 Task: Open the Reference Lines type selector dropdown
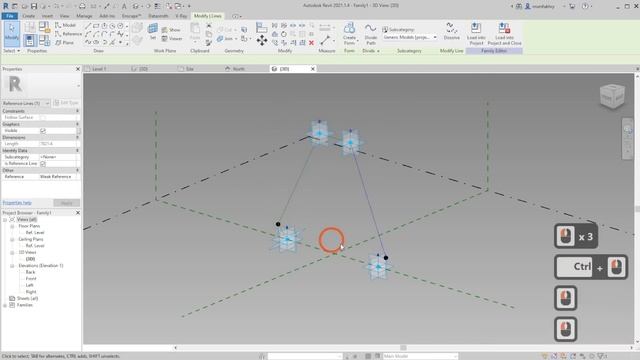tap(26, 103)
